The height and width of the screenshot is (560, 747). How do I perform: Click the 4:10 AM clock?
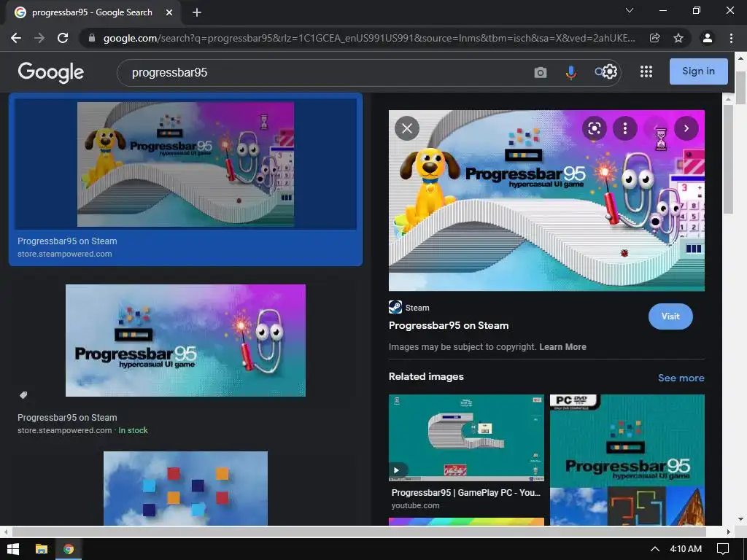point(686,549)
